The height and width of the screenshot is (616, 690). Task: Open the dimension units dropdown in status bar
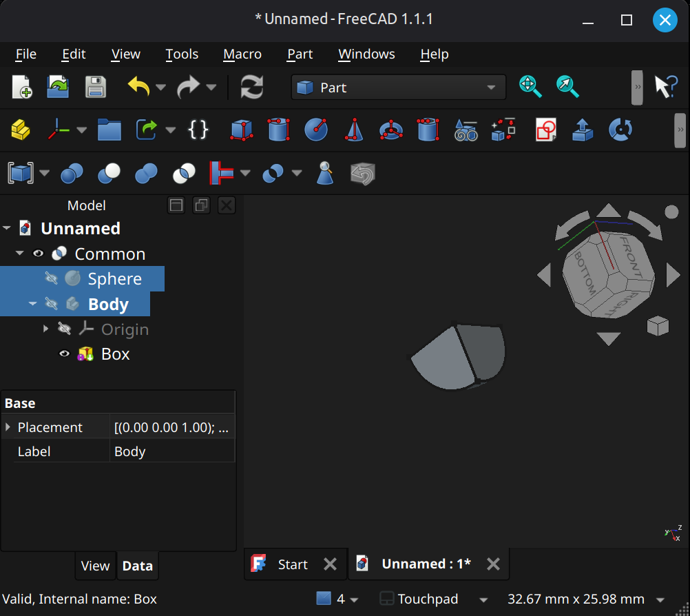(x=660, y=599)
